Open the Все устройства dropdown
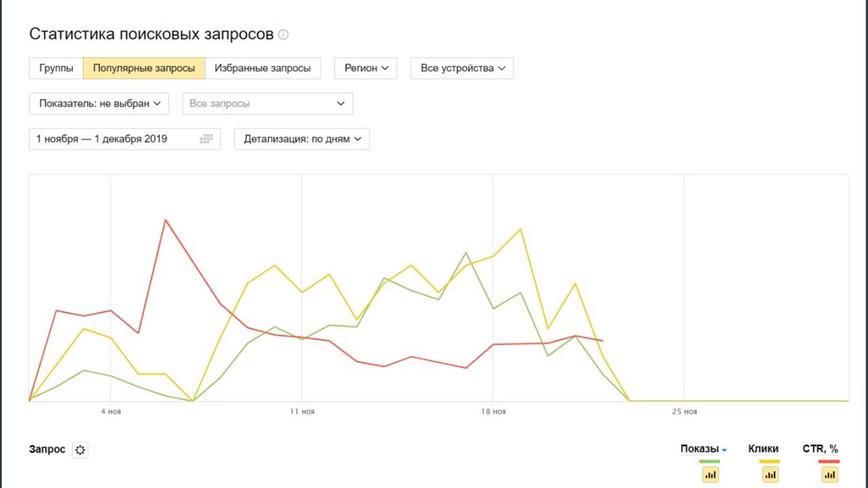Screen dimensions: 868x488 462,68
